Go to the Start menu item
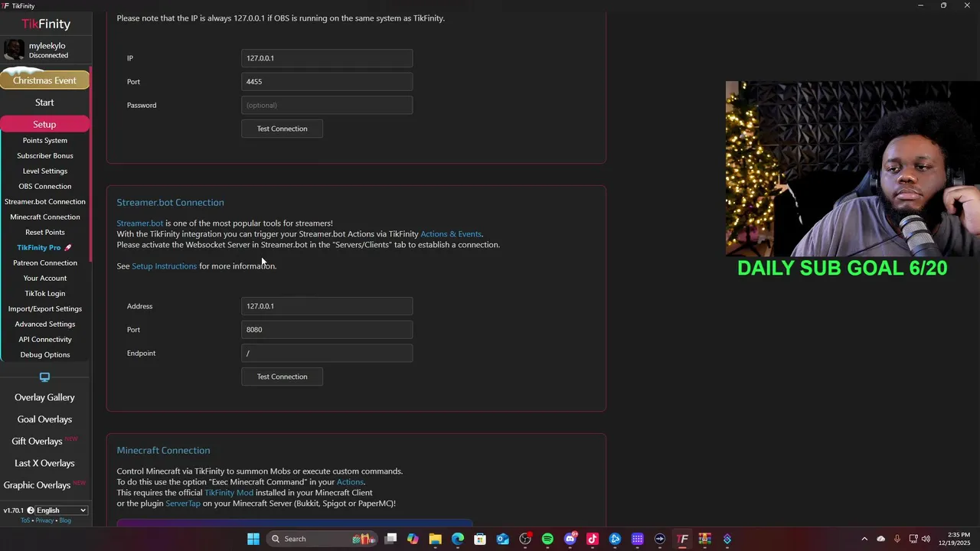Viewport: 980px width, 551px height. pyautogui.click(x=44, y=103)
